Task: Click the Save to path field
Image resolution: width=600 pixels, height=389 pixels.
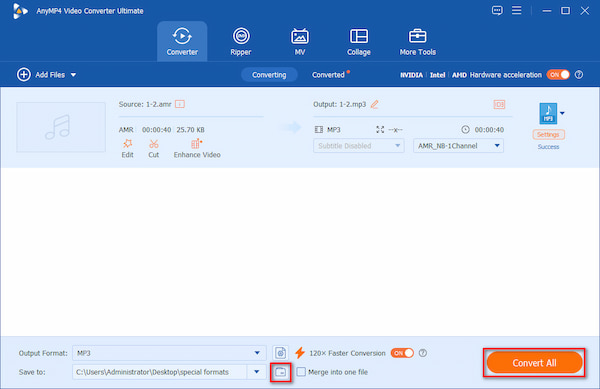Action: pos(160,372)
